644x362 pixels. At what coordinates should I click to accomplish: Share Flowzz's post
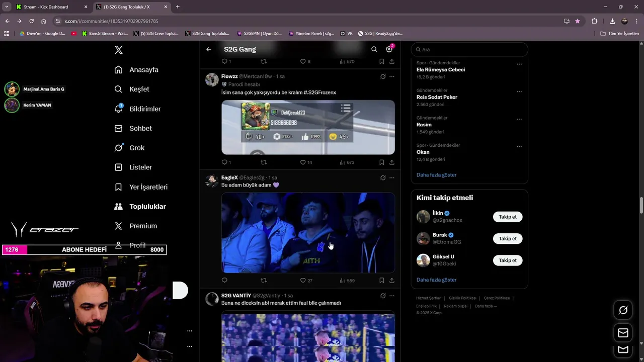tap(392, 162)
